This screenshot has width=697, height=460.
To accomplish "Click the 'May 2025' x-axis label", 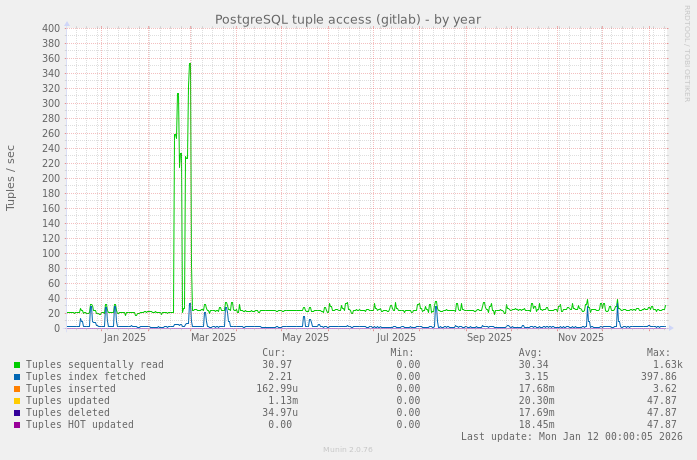I will [305, 338].
